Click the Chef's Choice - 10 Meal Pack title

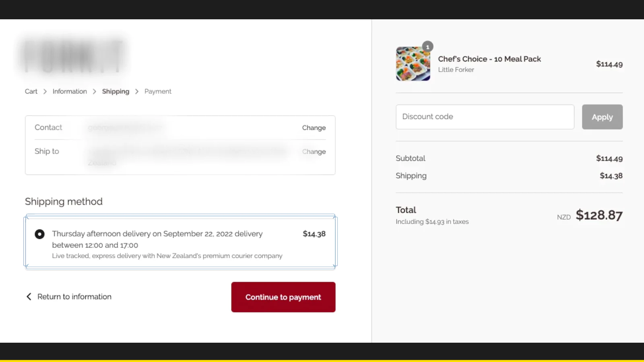pyautogui.click(x=489, y=59)
